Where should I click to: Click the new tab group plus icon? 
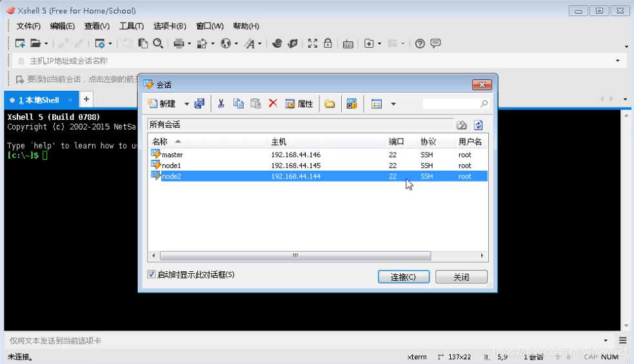pos(369,43)
